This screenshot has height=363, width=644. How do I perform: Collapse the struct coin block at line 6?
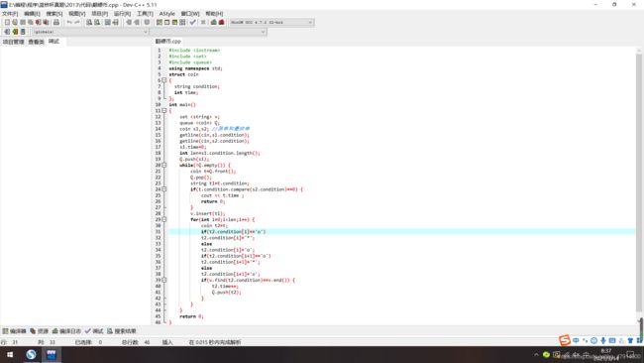click(163, 80)
